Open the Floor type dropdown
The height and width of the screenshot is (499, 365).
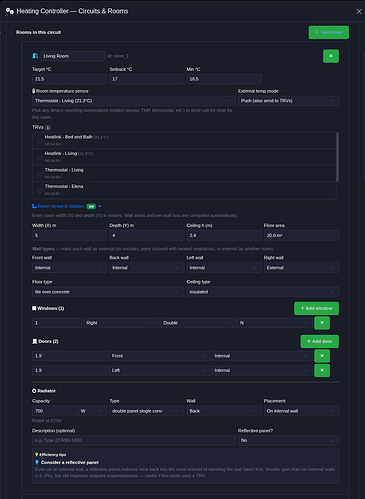(108, 292)
